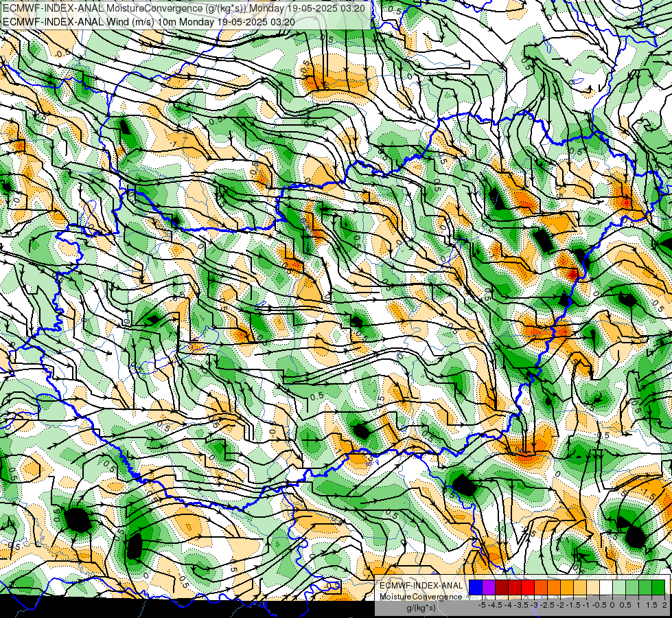Select the legend swatch between -1.5 and -1
Image resolution: width=672 pixels, height=618 pixels.
coord(580,588)
